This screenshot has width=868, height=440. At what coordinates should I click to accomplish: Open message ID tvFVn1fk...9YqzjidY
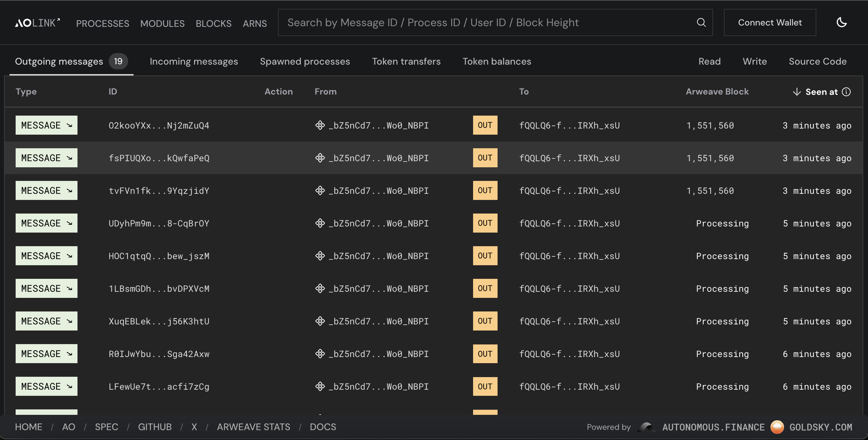coord(159,191)
